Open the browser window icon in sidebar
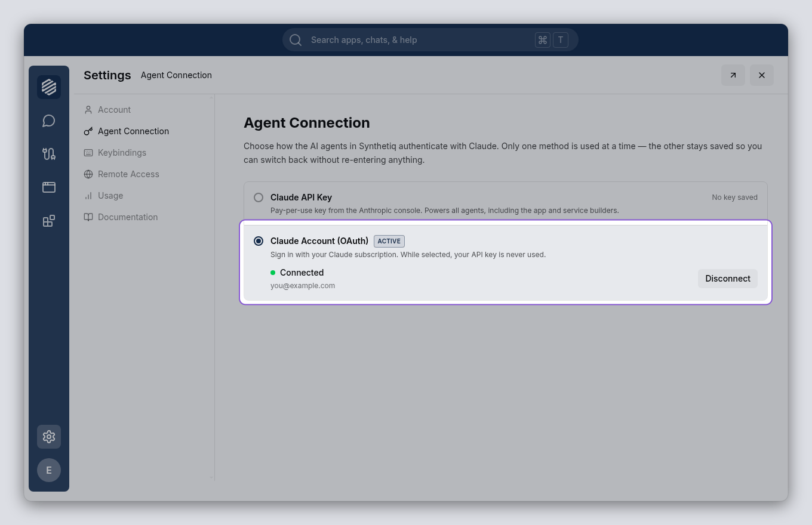Image resolution: width=812 pixels, height=525 pixels. tap(49, 187)
